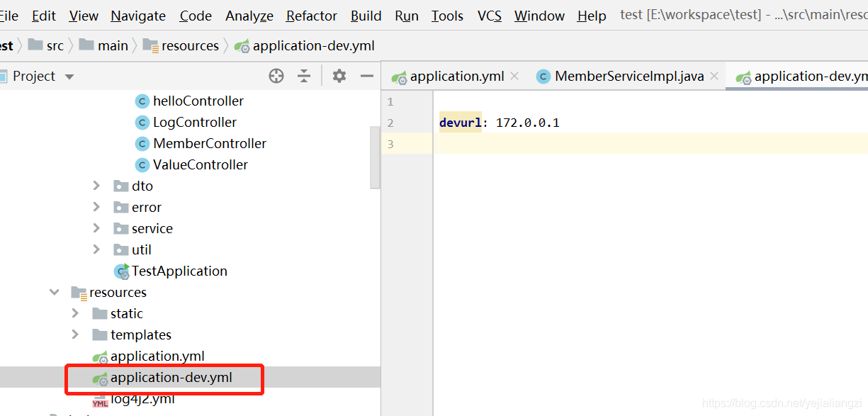Select MemberController class in tree

point(210,144)
